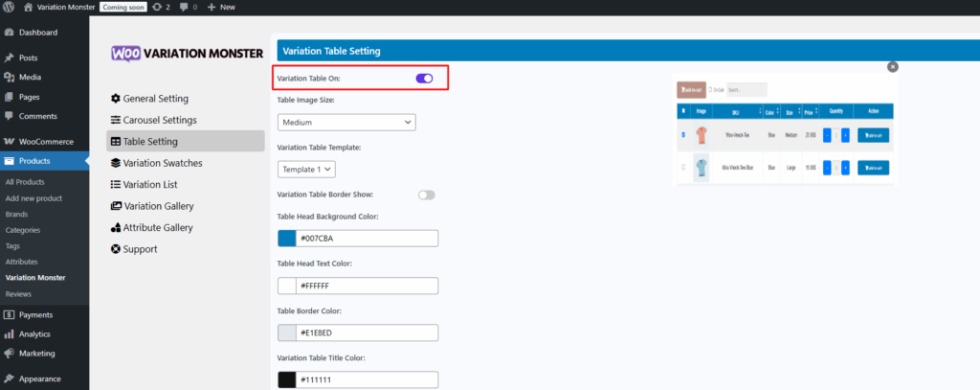Click the preview Search field

coord(746,90)
